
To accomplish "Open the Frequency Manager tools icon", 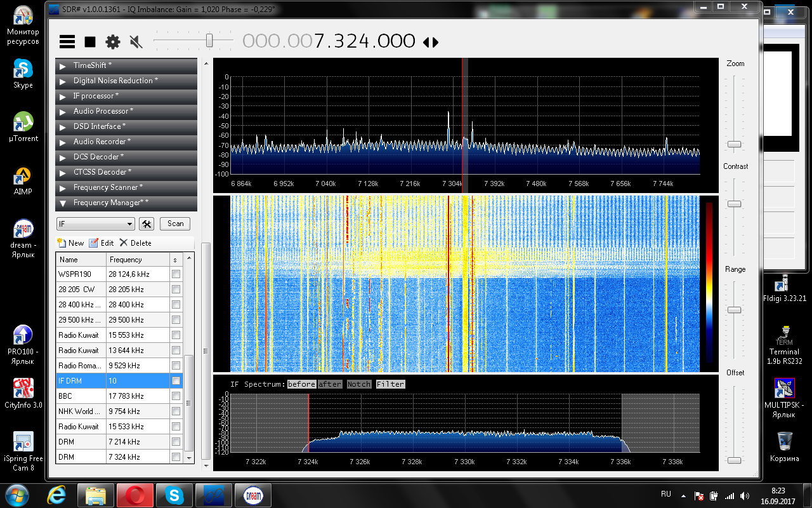I will (147, 224).
